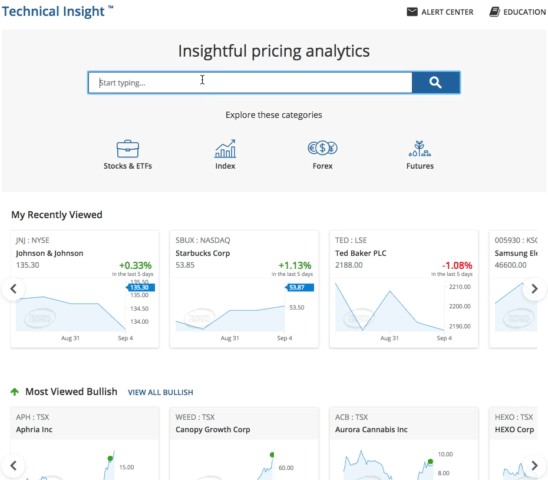The image size is (548, 480).
Task: Open the Canopy Growth Corp card
Action: (x=244, y=443)
